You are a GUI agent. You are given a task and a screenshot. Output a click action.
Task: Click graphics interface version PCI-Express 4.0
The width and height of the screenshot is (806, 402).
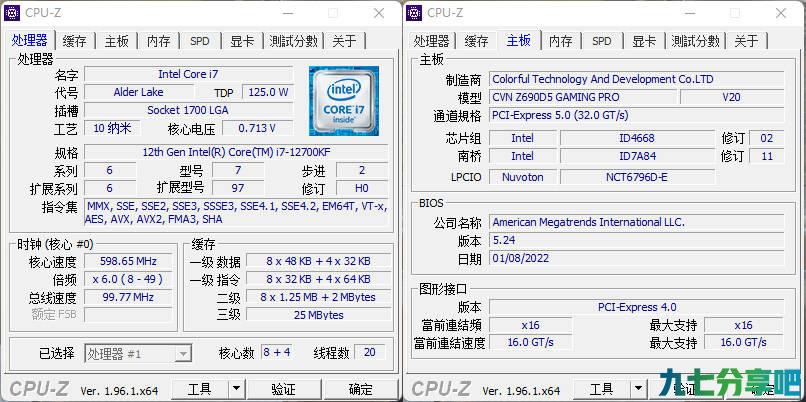pos(637,307)
